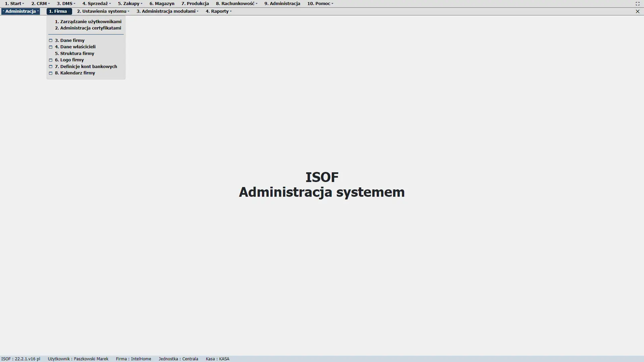Click the 6. Magazyn menu item
Viewport: 644px width, 362px height.
click(x=162, y=4)
